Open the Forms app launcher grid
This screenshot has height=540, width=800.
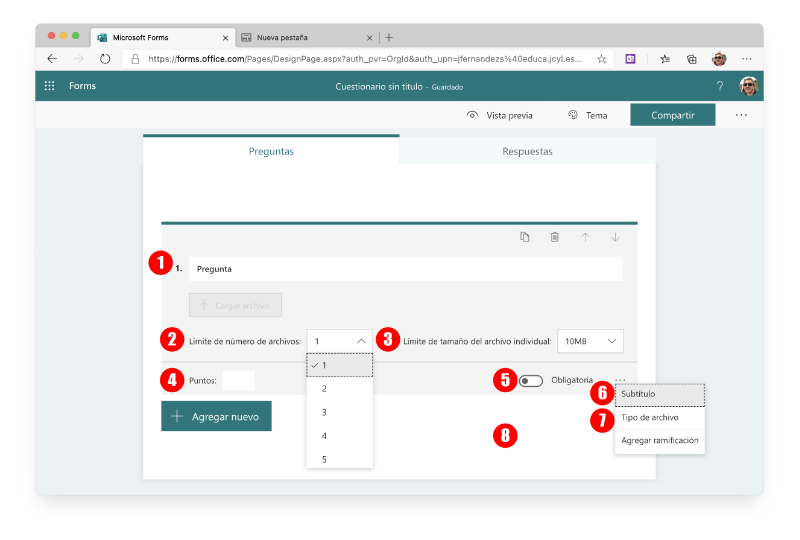49,86
